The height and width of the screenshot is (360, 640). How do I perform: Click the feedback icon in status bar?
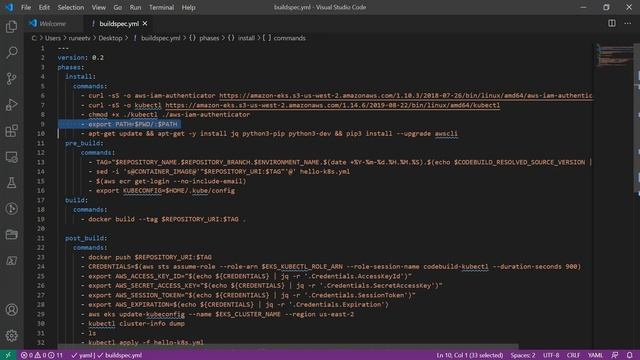[615, 355]
